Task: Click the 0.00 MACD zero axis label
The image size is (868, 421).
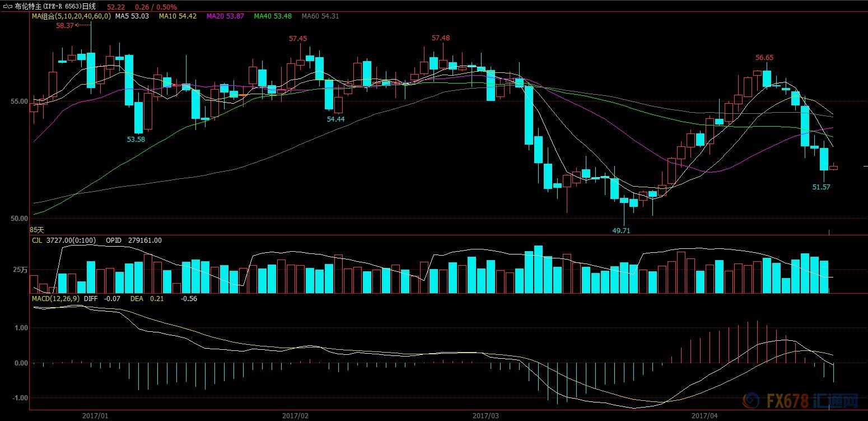Action: click(x=21, y=363)
